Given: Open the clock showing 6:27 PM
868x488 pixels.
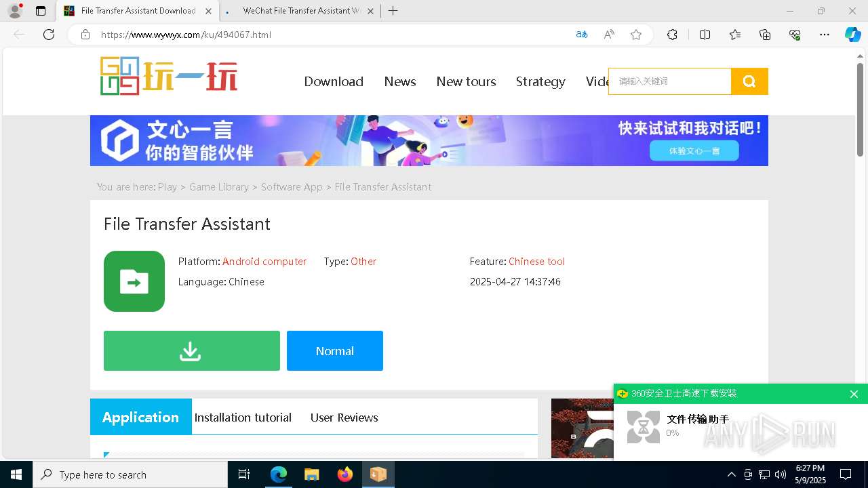Looking at the screenshot, I should click(810, 474).
